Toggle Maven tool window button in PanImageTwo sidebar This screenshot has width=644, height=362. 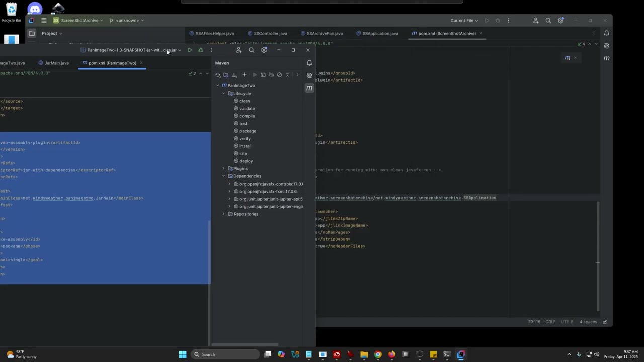pos(309,88)
